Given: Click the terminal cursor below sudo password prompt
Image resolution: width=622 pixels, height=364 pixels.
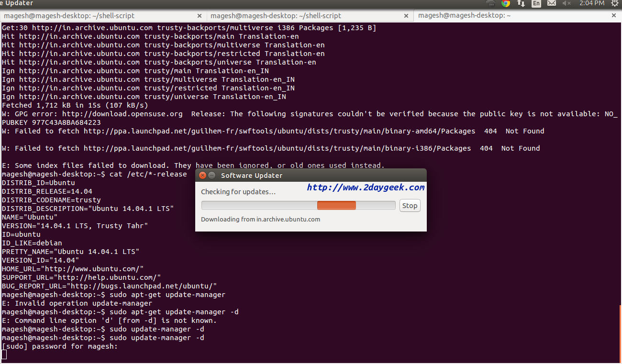Looking at the screenshot, I should coord(4,354).
